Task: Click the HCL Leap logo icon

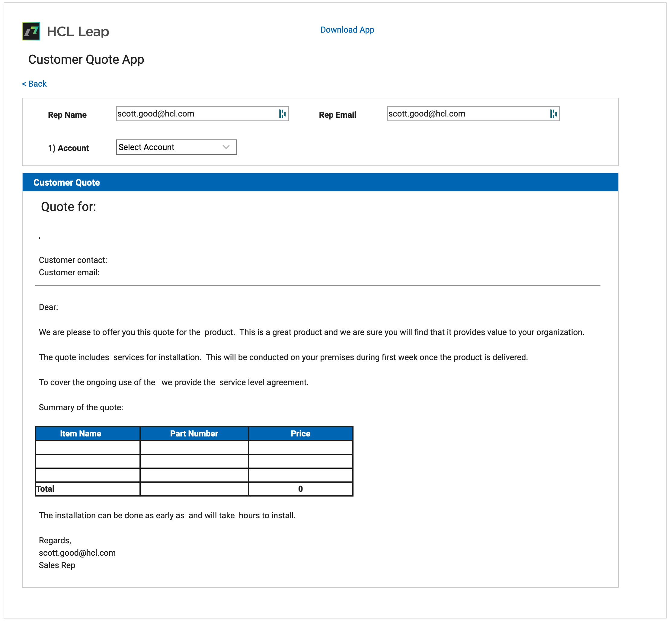Action: pos(31,31)
